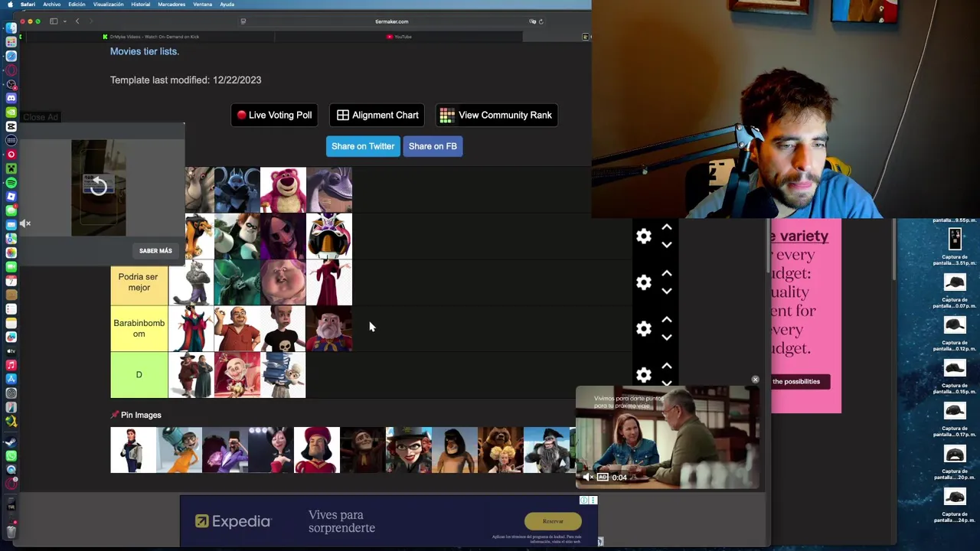Go back using Safari's back arrow
The height and width of the screenshot is (551, 980).
[x=77, y=21]
